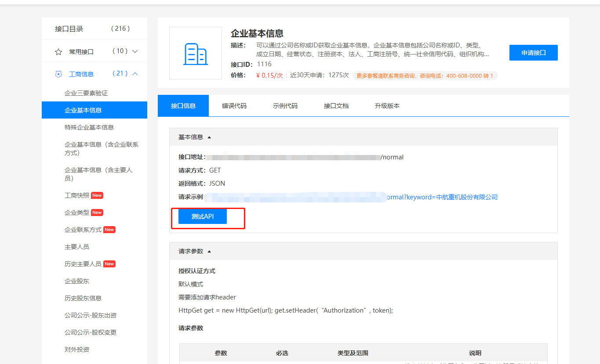Open 公司公示-股权变更 sidebar item
This screenshot has width=600, height=364.
pos(91,332)
